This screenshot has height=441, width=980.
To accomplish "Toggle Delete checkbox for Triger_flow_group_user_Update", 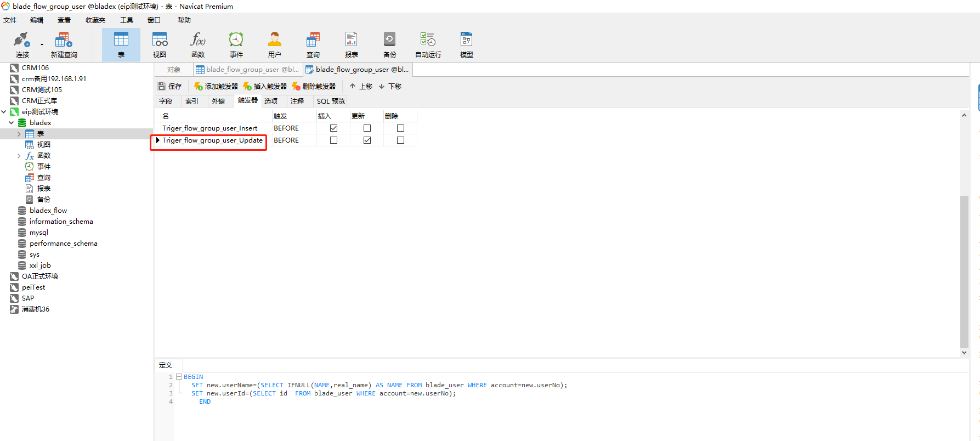I will (x=400, y=140).
